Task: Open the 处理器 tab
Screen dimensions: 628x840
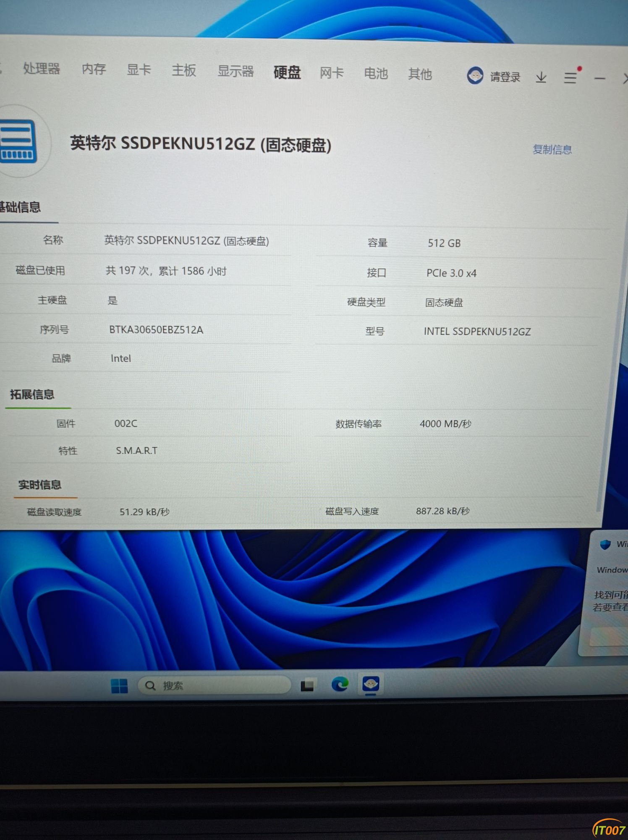Action: [41, 68]
